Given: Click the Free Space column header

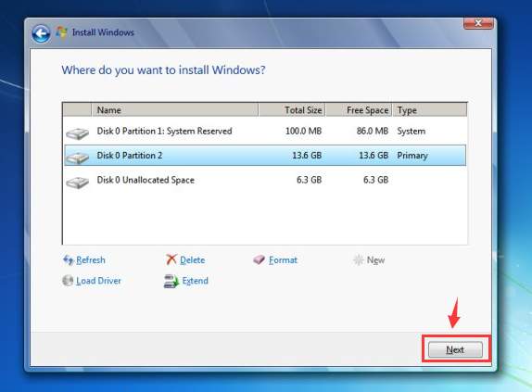Looking at the screenshot, I should pyautogui.click(x=359, y=110).
